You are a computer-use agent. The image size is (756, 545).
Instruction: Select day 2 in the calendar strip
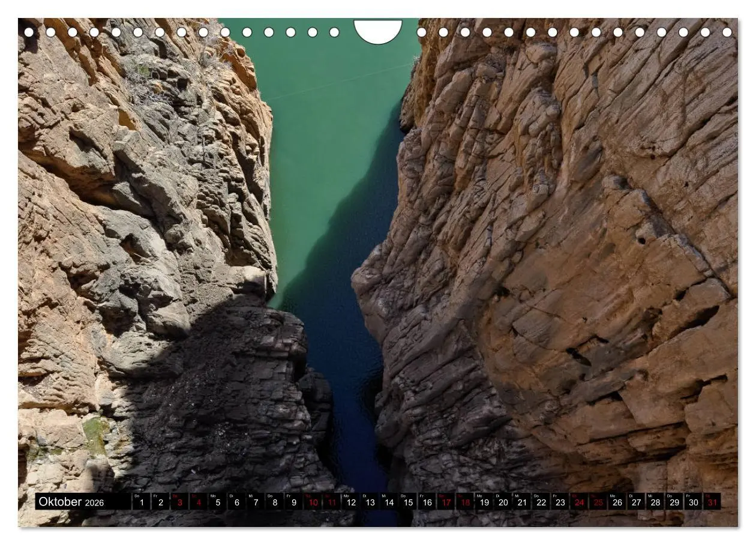(161, 502)
